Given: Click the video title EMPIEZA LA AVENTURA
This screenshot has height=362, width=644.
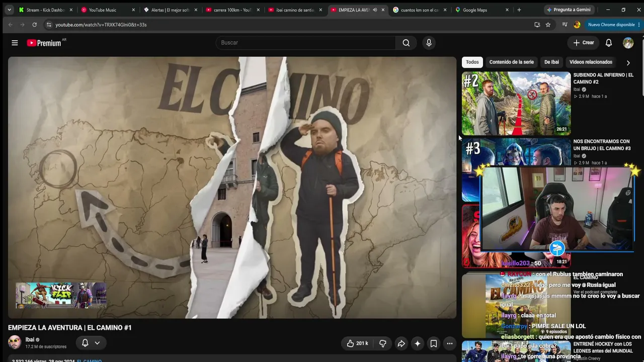Looking at the screenshot, I should (70, 327).
